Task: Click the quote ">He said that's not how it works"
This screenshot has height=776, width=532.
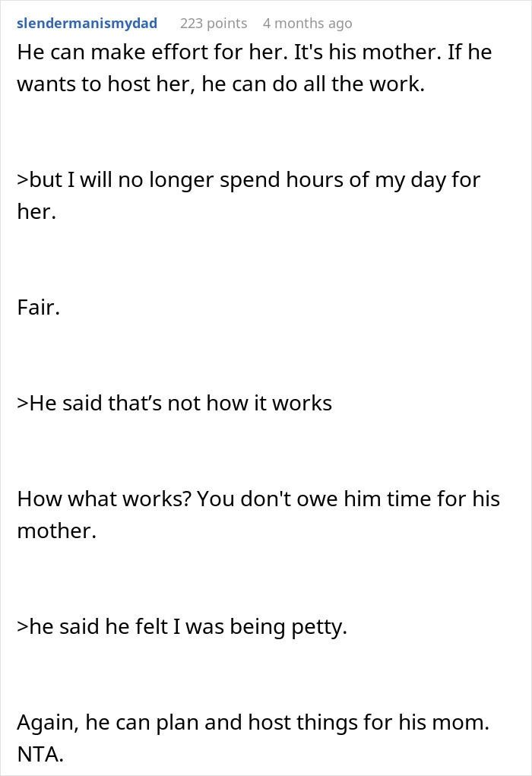Action: point(175,403)
